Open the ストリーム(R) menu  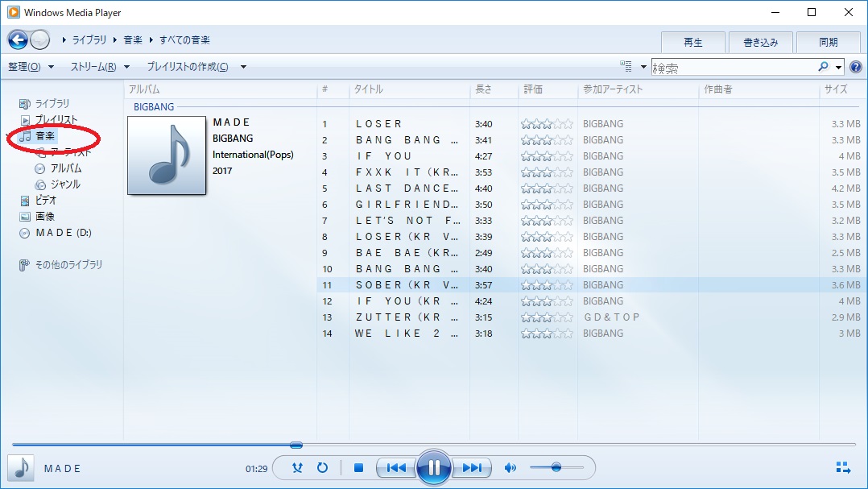(100, 67)
